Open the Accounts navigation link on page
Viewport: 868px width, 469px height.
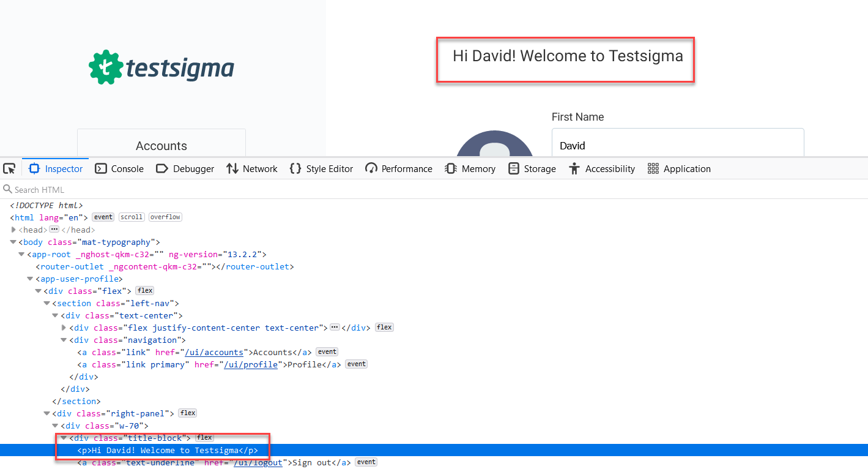(161, 145)
